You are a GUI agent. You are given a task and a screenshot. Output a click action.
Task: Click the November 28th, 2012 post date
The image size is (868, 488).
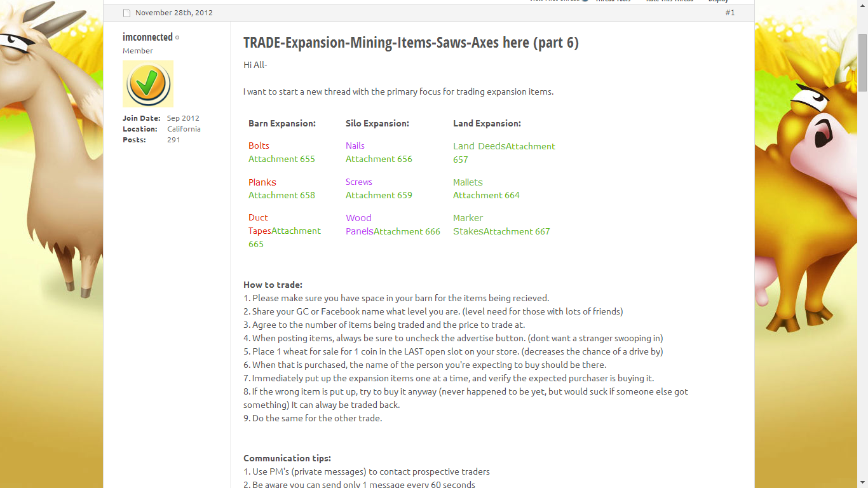(174, 13)
